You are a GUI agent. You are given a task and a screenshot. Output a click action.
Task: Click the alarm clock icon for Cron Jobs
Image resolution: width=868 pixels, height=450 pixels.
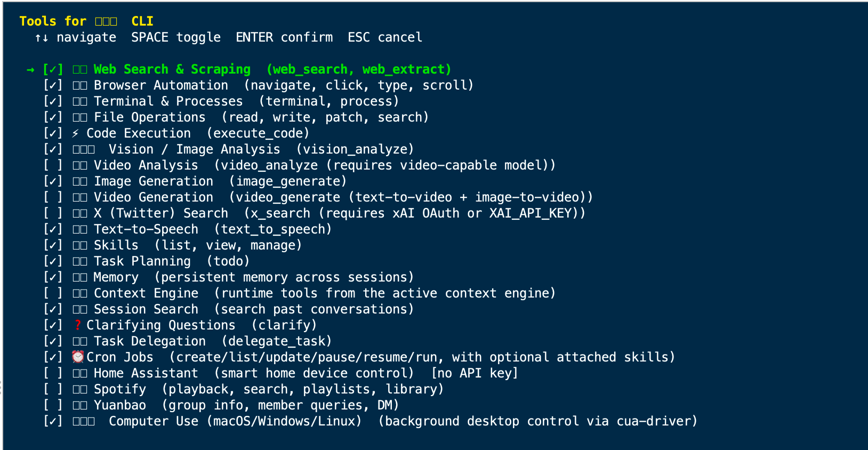coord(78,357)
